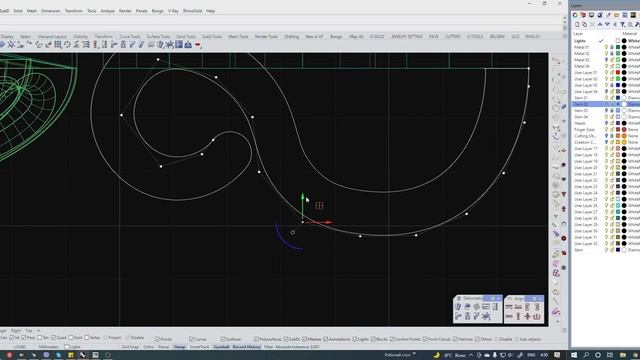Open the color wheel panel icon in Layers header
Viewport: 640px width, 360px height.
point(575,15)
